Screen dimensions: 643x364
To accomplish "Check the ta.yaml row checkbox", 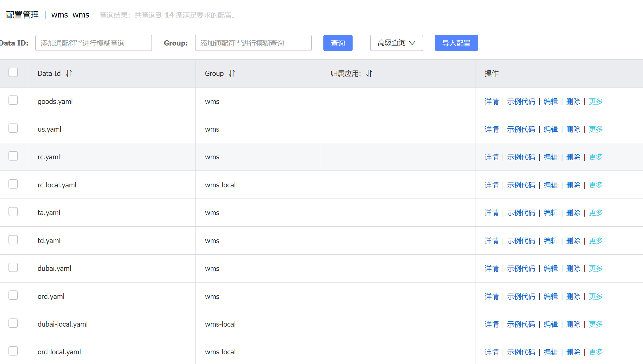I will click(x=13, y=212).
